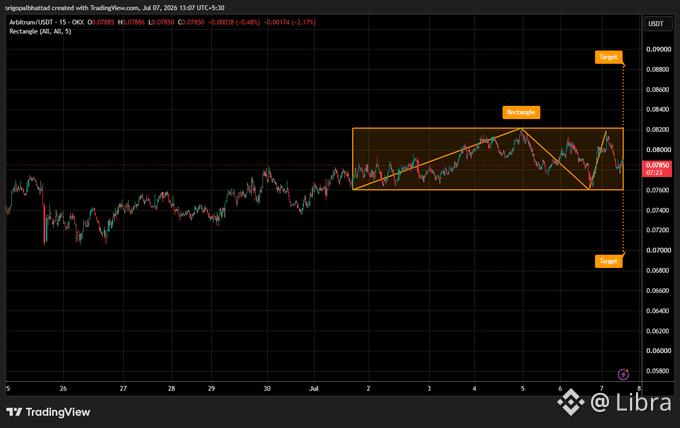Click the 30 date label on time axis
680x428 pixels.
[267, 389]
